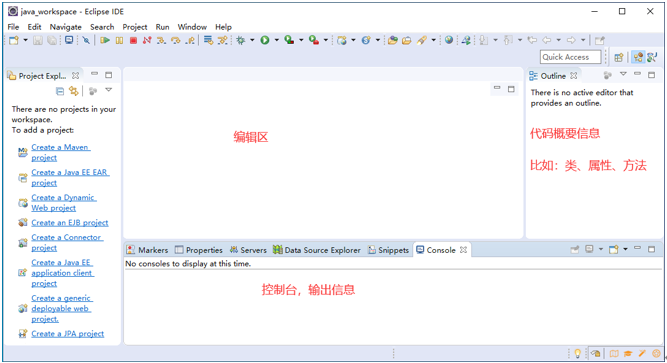Click the Open Task folder icon
The width and height of the screenshot is (667, 363).
tap(407, 40)
